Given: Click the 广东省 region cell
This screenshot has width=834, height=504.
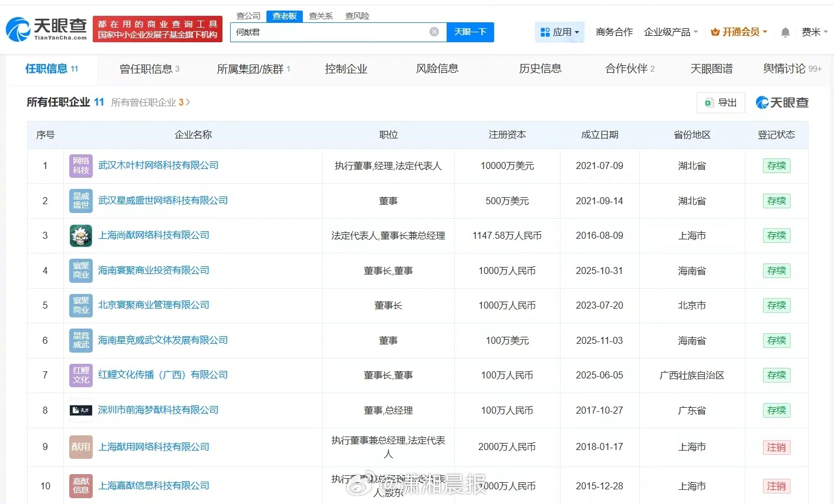Looking at the screenshot, I should (x=692, y=411).
